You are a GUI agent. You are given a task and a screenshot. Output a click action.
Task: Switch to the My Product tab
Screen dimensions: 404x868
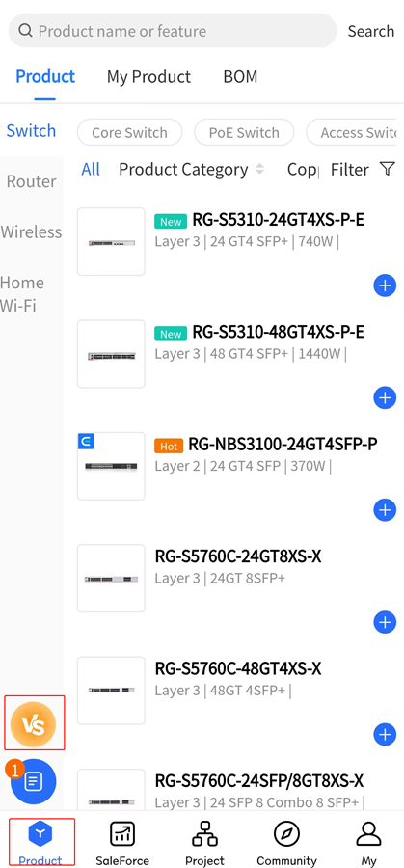[148, 76]
